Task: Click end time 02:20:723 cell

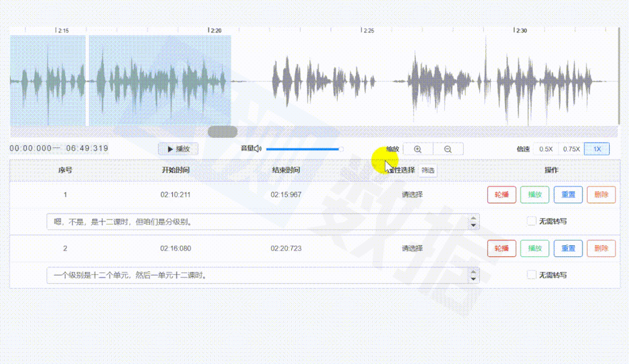Action: point(286,249)
